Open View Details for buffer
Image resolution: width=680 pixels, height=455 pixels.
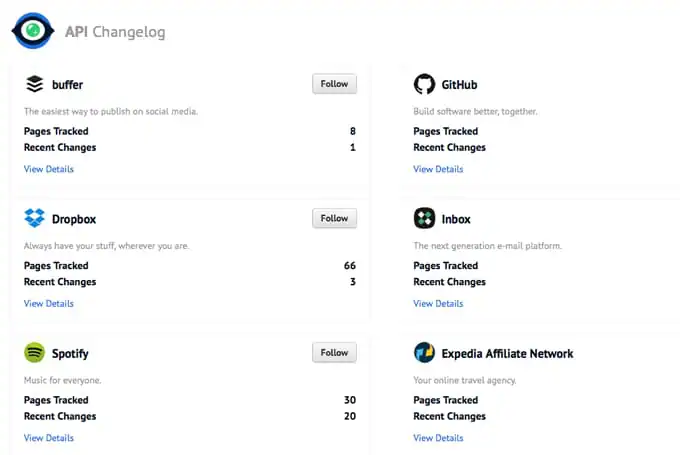pyautogui.click(x=48, y=169)
